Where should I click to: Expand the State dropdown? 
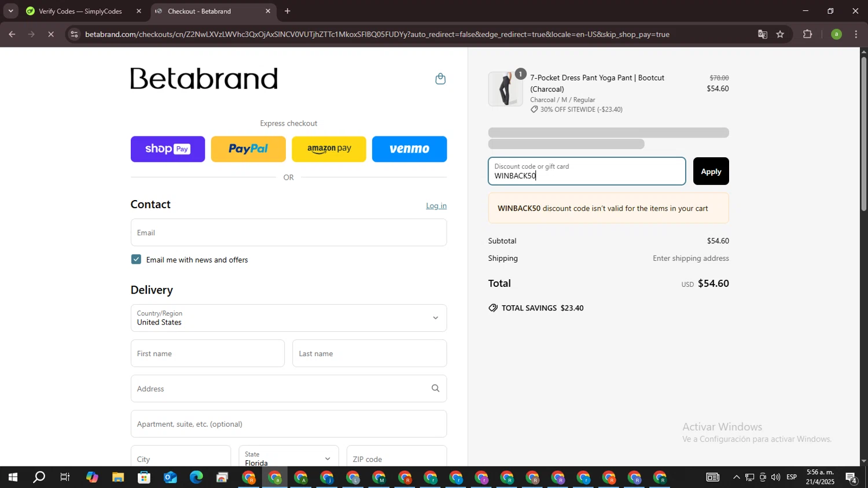tap(289, 456)
